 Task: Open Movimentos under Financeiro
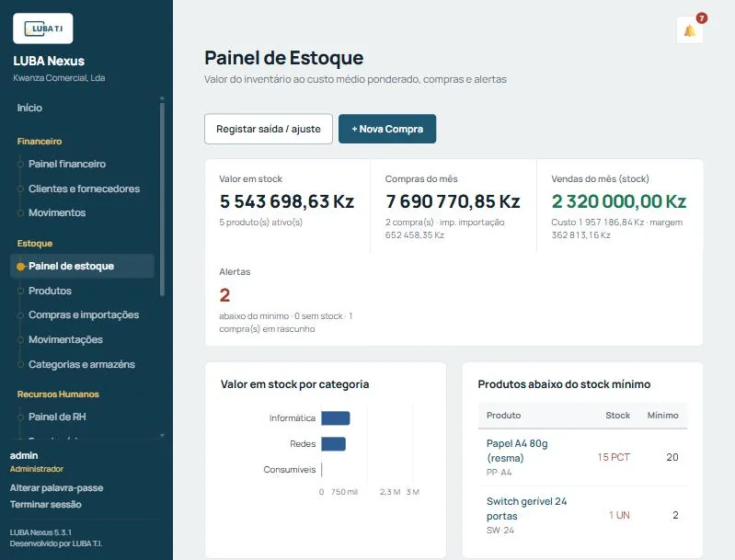pyautogui.click(x=57, y=212)
